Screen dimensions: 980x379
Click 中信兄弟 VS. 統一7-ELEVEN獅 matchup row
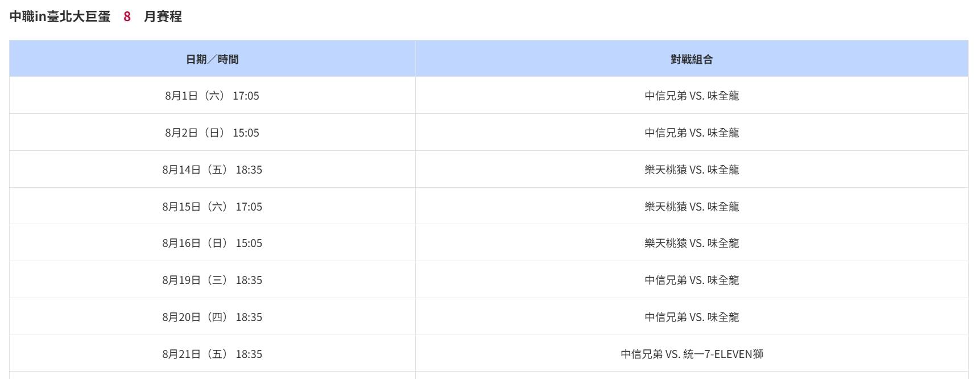click(x=692, y=354)
